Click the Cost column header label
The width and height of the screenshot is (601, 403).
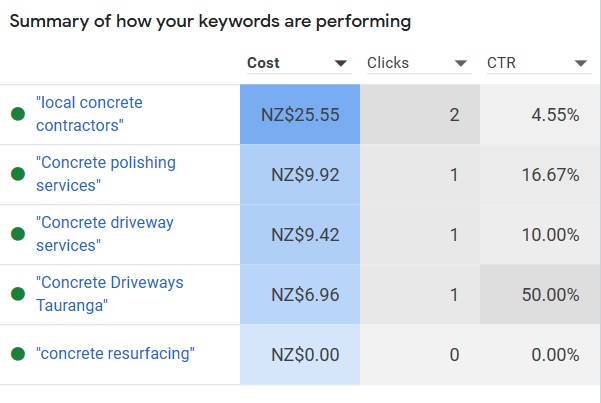[x=263, y=63]
